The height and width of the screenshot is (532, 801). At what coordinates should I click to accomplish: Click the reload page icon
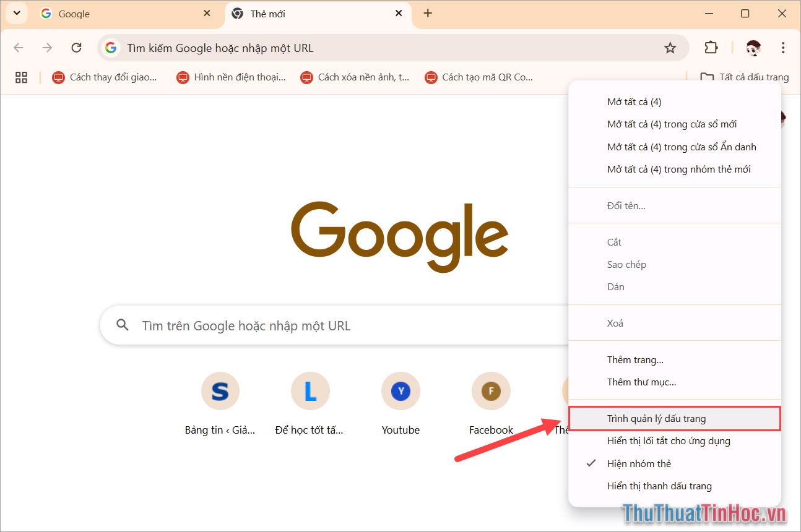[76, 48]
